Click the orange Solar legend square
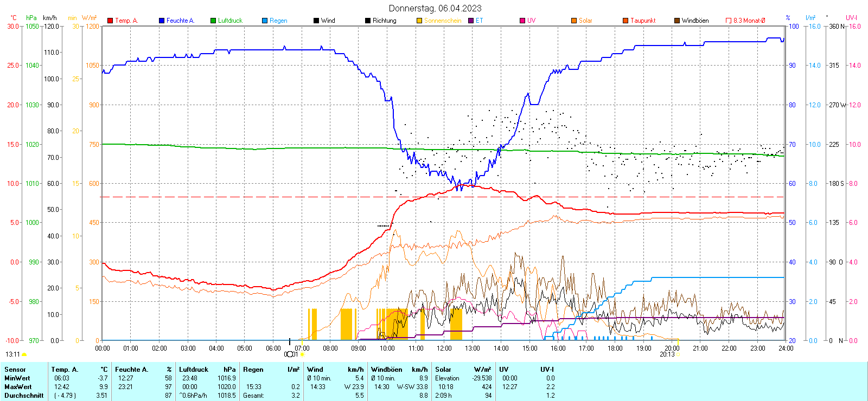Viewport: 868px width, 401px height. pos(574,21)
